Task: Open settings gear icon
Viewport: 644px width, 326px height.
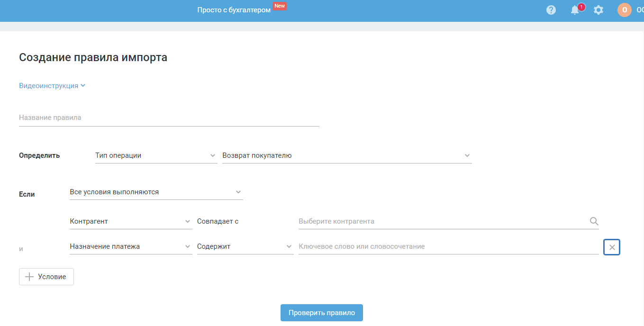Action: pos(599,10)
